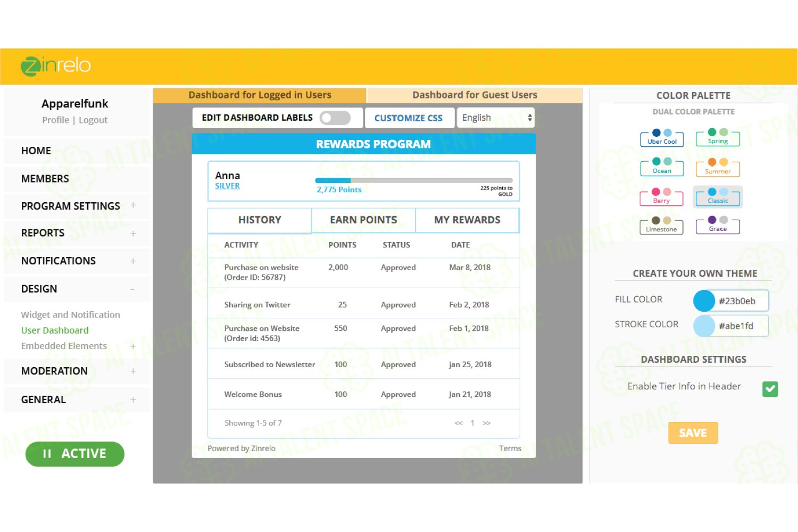Switch to Dashboard for Guest Users tab
Screen dimensions: 798x532
(475, 95)
